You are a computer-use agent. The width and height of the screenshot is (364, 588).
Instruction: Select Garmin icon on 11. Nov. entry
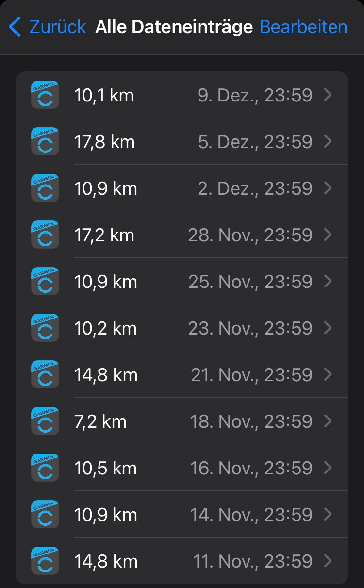click(45, 561)
